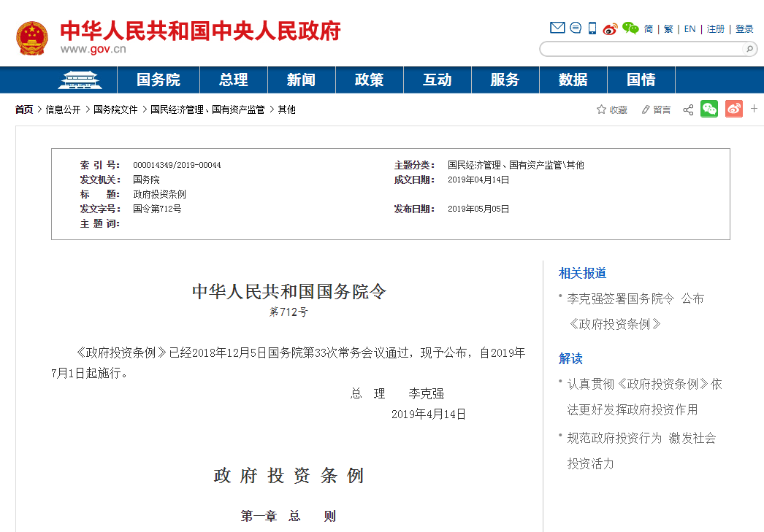
Task: Expand more sharing options via the plus icon
Action: pyautogui.click(x=754, y=109)
